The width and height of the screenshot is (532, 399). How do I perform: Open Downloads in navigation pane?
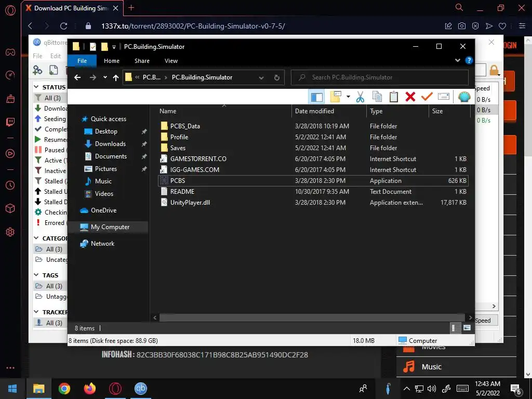point(110,144)
